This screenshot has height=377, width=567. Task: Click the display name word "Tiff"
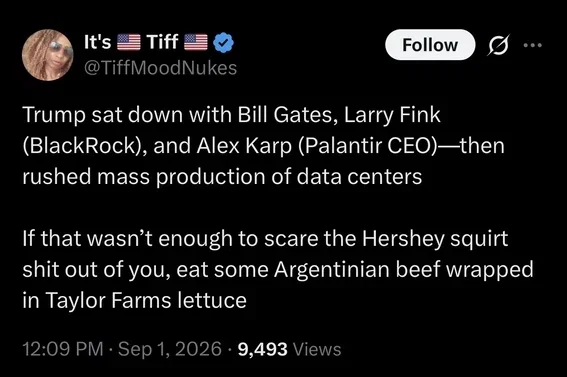[162, 42]
